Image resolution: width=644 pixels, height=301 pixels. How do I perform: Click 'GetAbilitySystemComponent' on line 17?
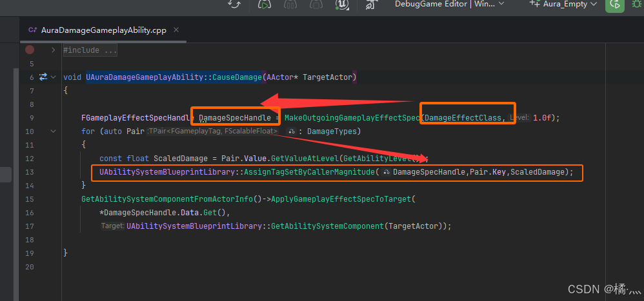coord(327,226)
